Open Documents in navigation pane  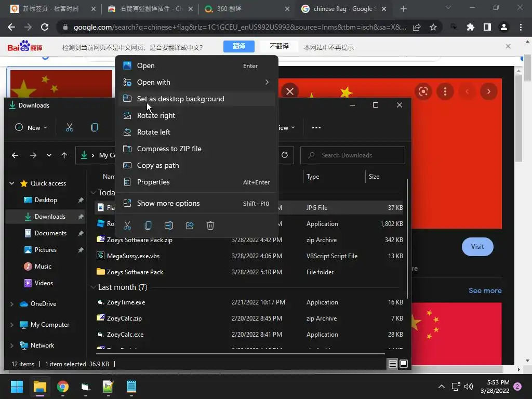click(46, 233)
